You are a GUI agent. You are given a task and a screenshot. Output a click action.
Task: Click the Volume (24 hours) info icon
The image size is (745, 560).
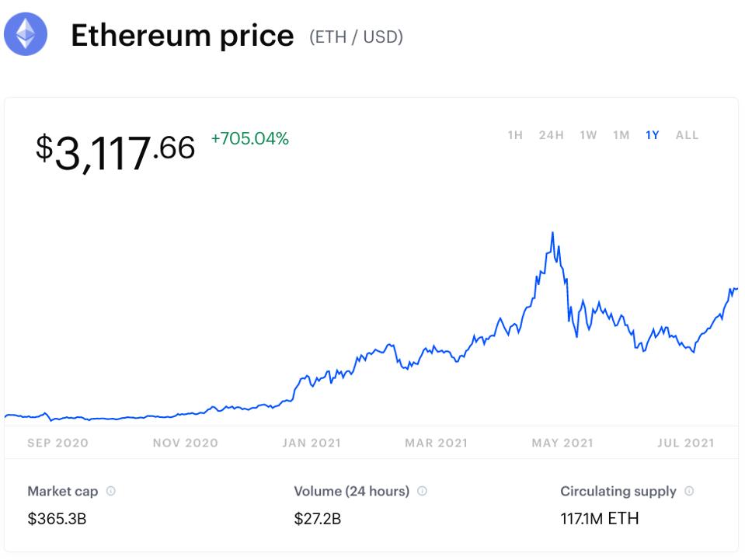[x=422, y=492]
